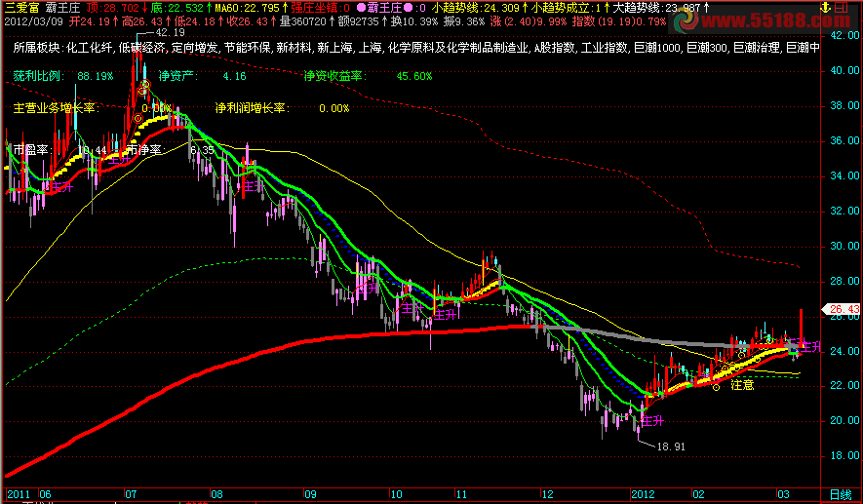This screenshot has width=863, height=504.
Task: Click the 市盈率 value label
Action: point(32,150)
